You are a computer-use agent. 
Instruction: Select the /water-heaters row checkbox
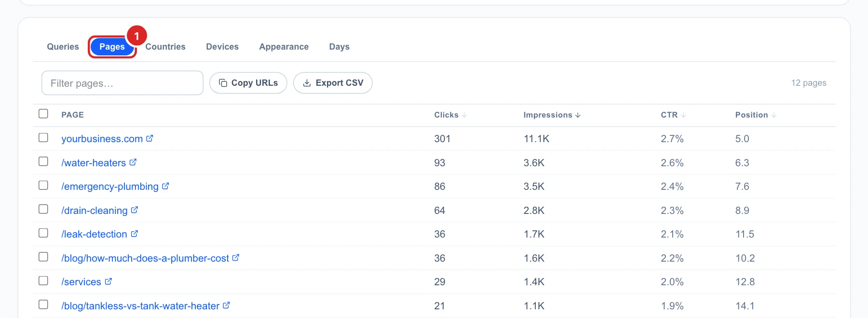pos(43,161)
